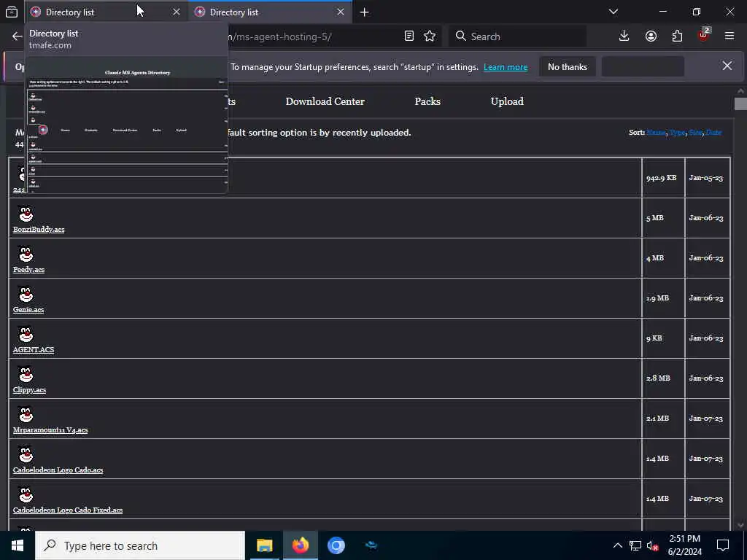This screenshot has height=560, width=747.
Task: Open the Genie.acs file link
Action: click(x=28, y=309)
